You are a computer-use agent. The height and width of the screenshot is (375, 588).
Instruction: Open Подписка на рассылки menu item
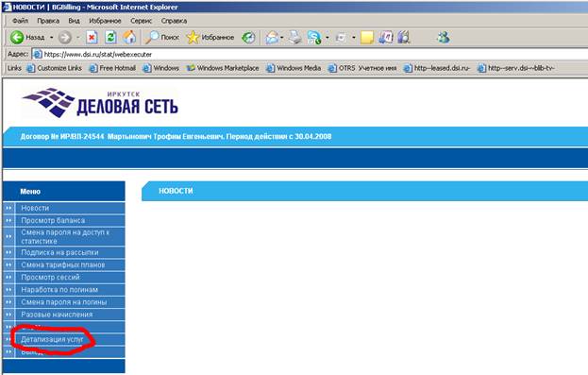pos(59,252)
